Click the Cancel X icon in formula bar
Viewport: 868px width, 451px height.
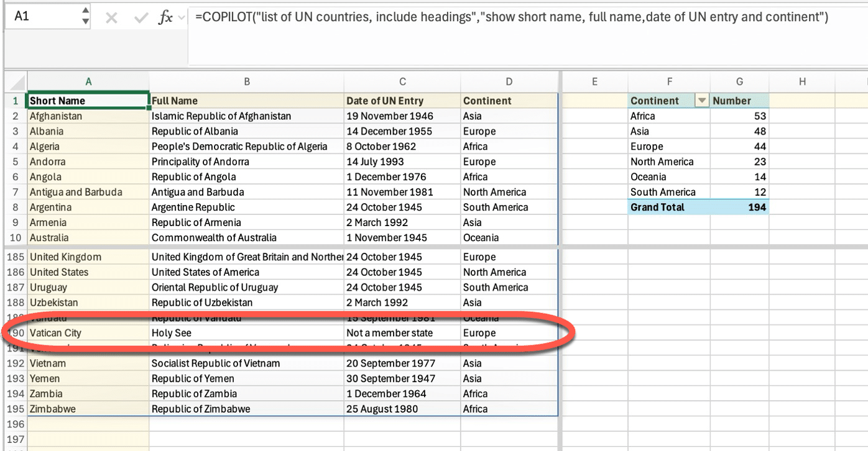tap(111, 18)
